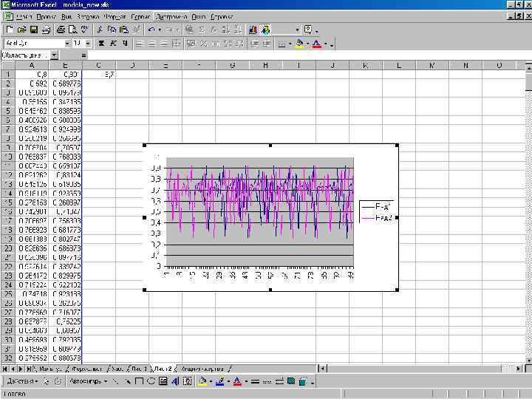The height and width of the screenshot is (399, 532).
Task: Insert WordArt from the drawing toolbar
Action: click(174, 381)
